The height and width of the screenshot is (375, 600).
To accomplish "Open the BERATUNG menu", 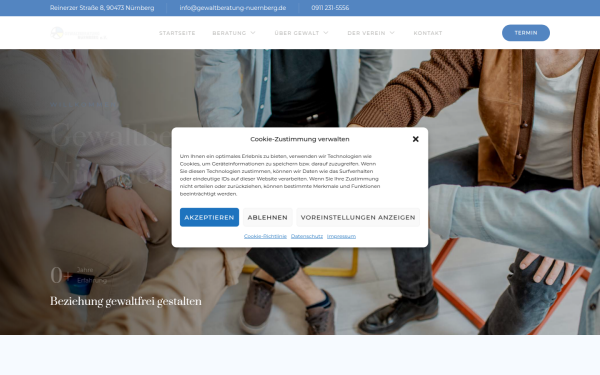I will 229,33.
